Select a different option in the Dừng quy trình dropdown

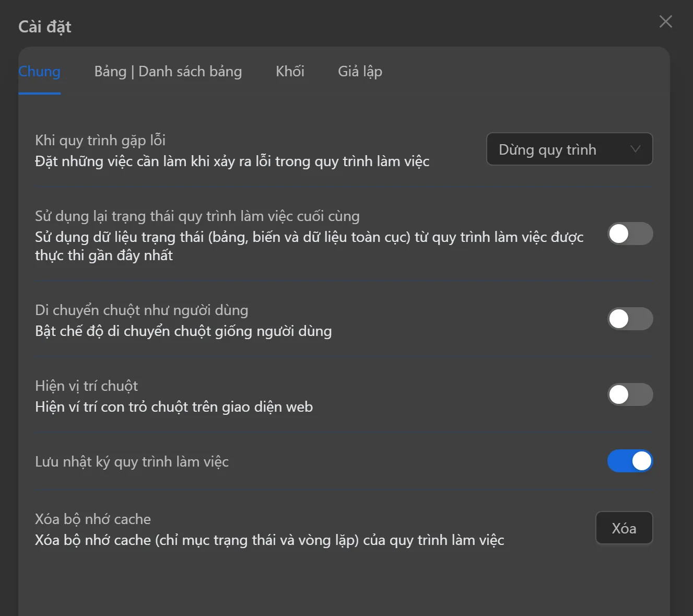(569, 149)
